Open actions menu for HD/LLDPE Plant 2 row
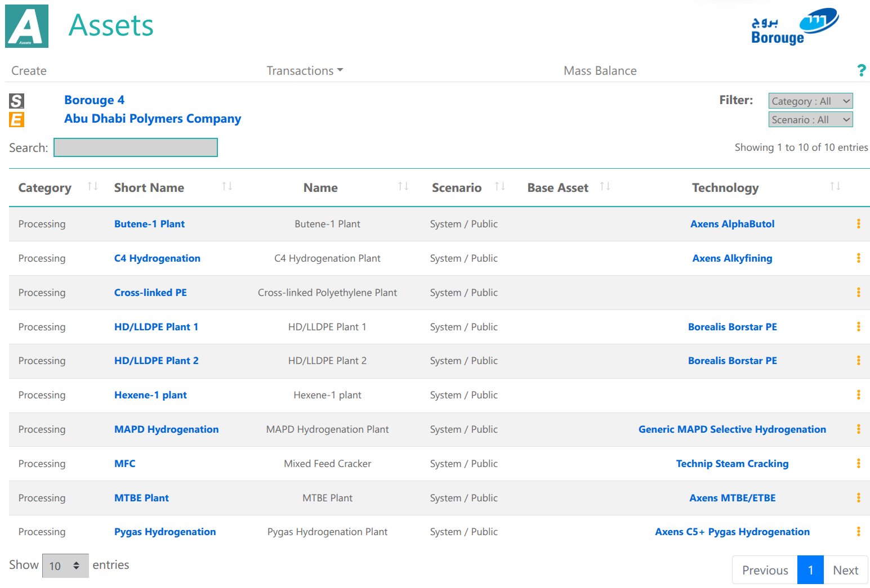 858,361
